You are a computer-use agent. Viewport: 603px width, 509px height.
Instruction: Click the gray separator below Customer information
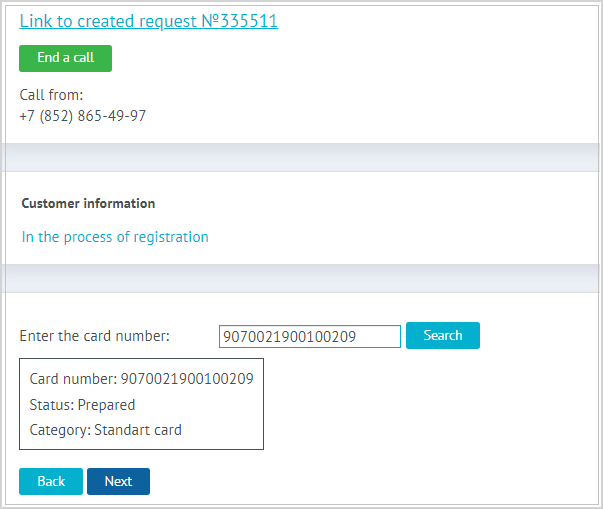[x=301, y=278]
